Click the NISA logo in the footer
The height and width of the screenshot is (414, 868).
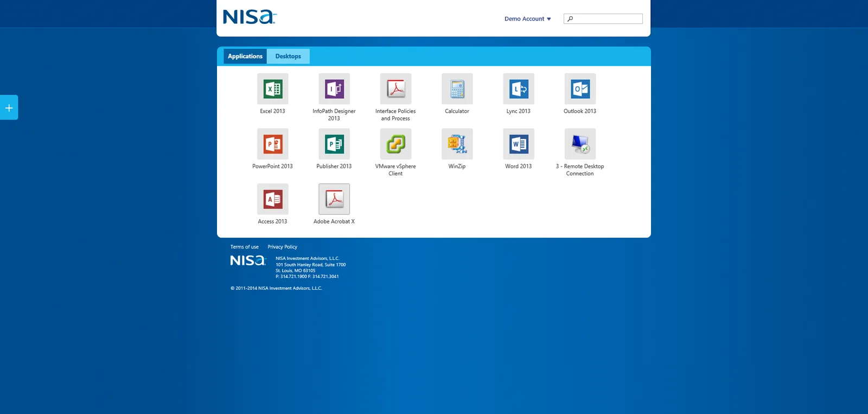[248, 260]
